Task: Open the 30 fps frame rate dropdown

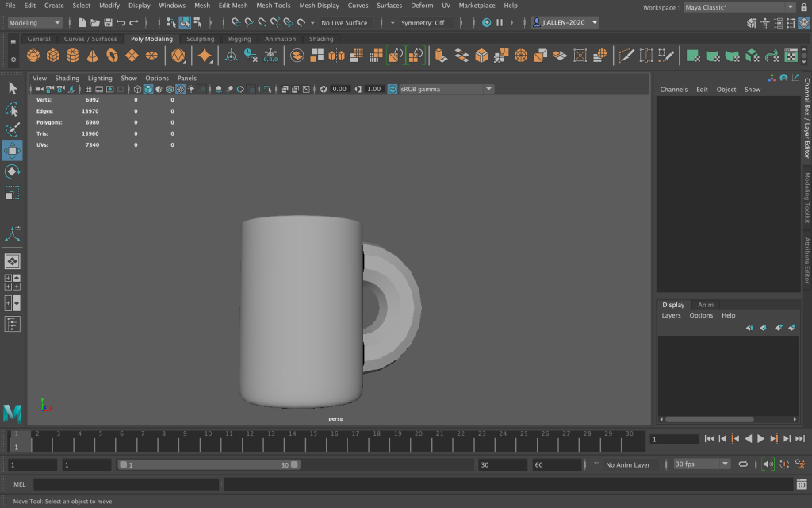Action: [x=701, y=464]
